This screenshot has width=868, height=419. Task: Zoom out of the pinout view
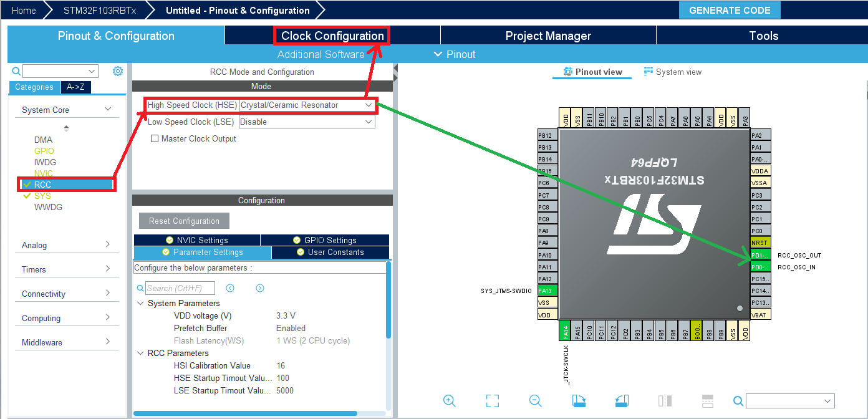click(535, 401)
